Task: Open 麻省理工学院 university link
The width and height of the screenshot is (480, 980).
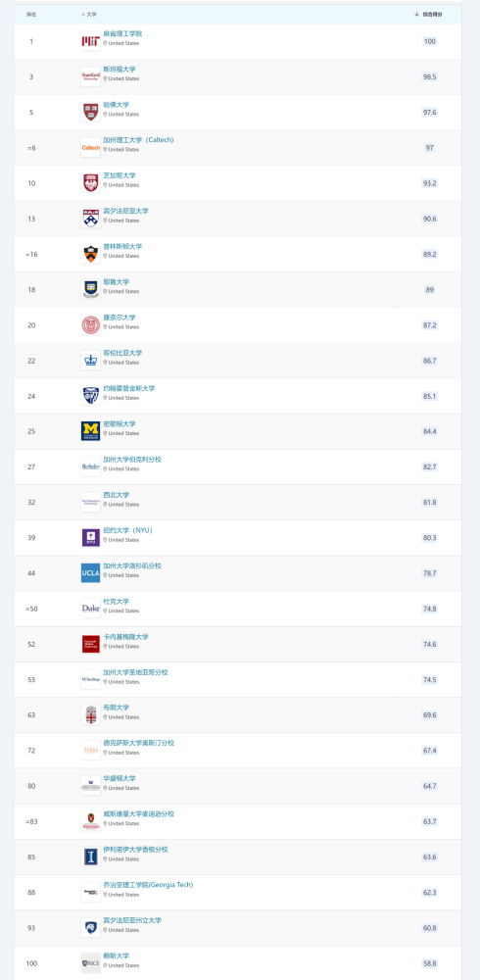Action: click(122, 33)
